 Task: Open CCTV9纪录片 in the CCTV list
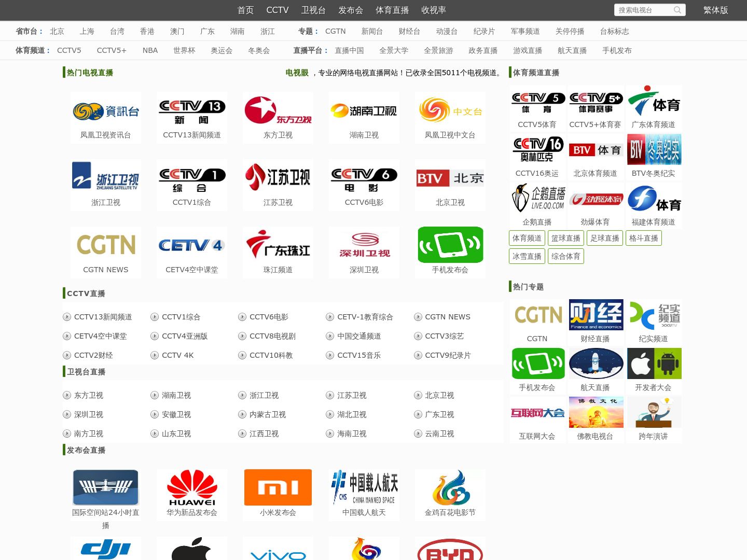pos(448,355)
